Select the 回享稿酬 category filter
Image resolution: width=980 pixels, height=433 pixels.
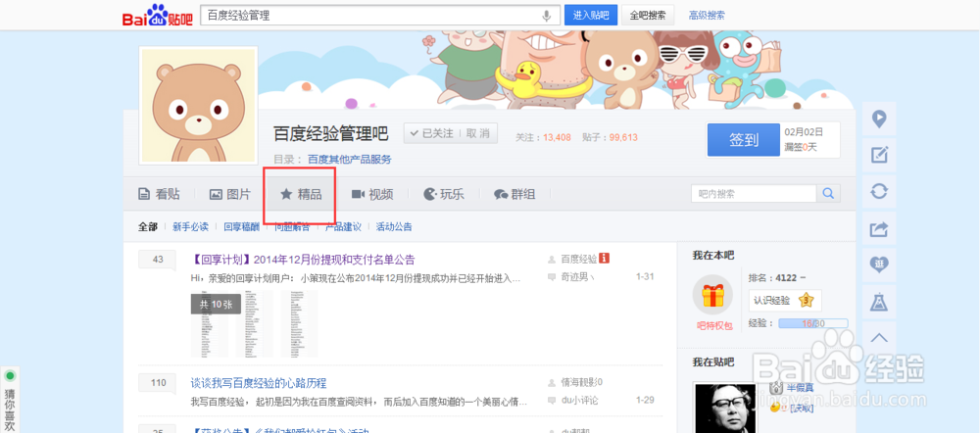point(241,227)
